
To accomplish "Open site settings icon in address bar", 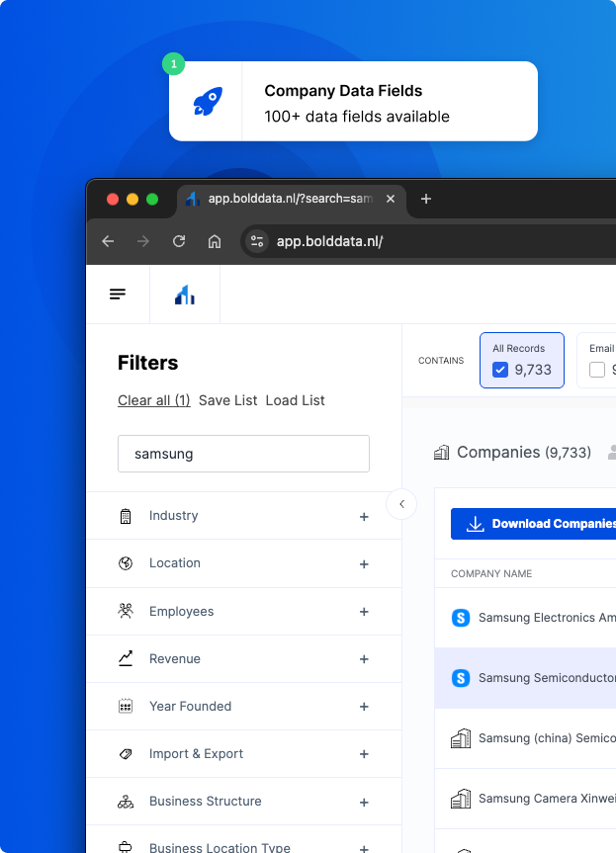I will 257,241.
